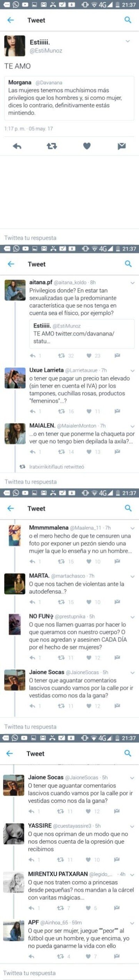Open @EstiMunoz profile handle
Screen dimensions: 139x980
coord(46,51)
